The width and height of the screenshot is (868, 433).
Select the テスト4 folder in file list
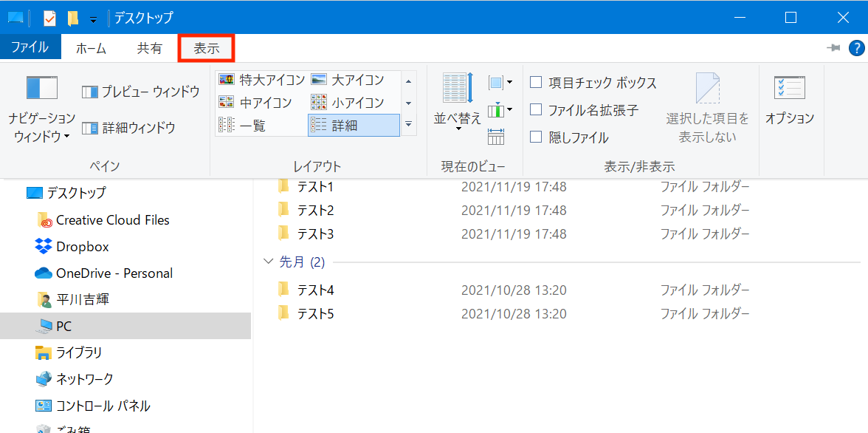click(x=315, y=290)
